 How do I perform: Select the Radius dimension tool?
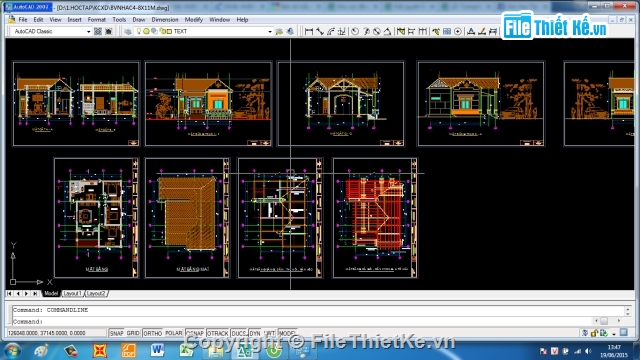[355, 31]
